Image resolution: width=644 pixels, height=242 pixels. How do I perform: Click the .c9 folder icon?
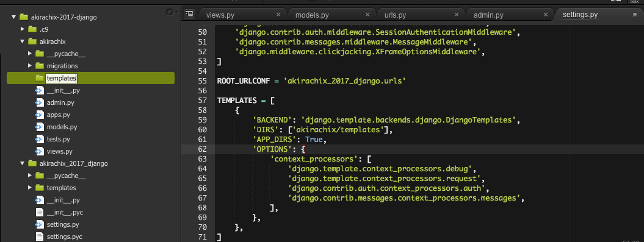click(32, 29)
